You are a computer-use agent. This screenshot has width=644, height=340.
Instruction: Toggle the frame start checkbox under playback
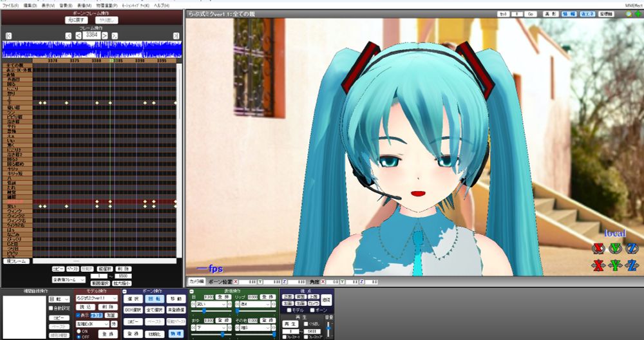(284, 337)
